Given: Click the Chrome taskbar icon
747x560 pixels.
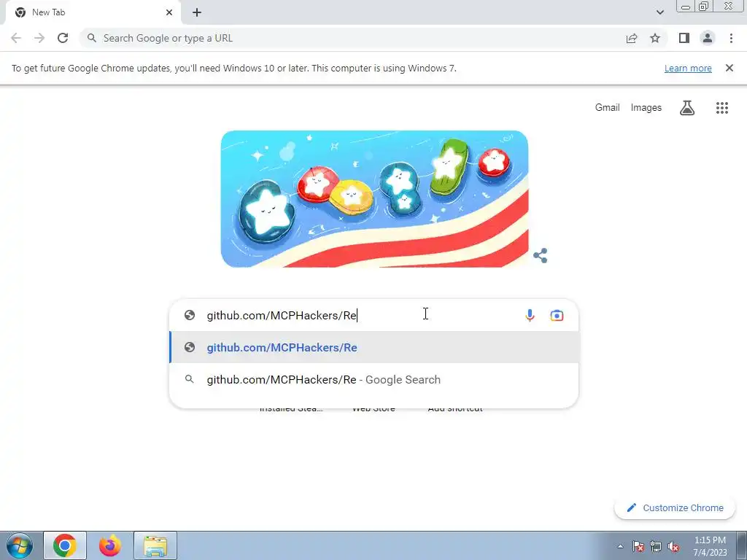Looking at the screenshot, I should tap(65, 545).
